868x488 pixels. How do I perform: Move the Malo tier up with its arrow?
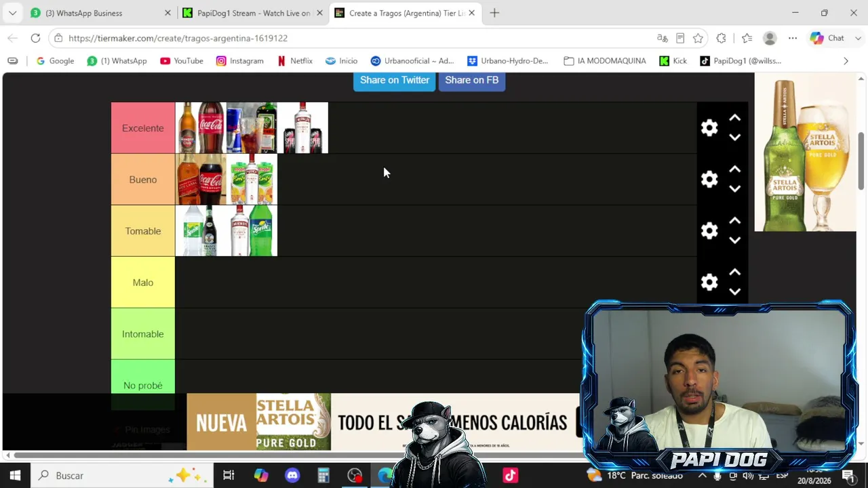click(x=734, y=273)
